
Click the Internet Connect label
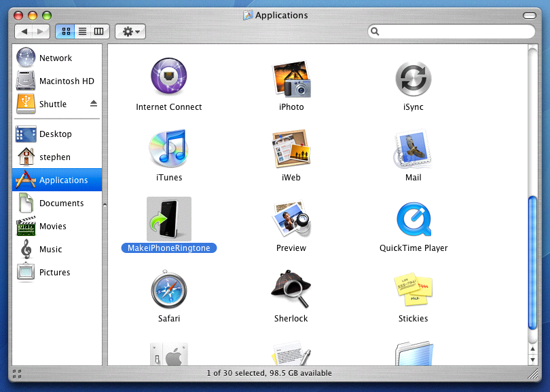168,107
